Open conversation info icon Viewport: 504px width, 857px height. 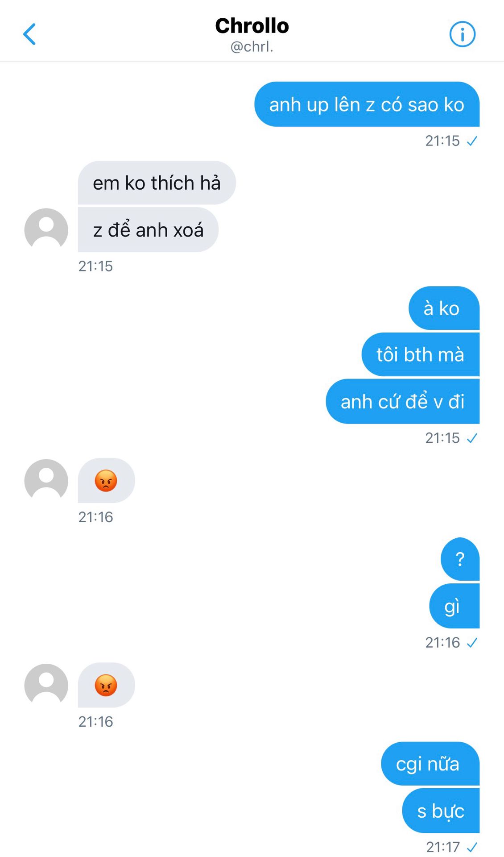[462, 34]
